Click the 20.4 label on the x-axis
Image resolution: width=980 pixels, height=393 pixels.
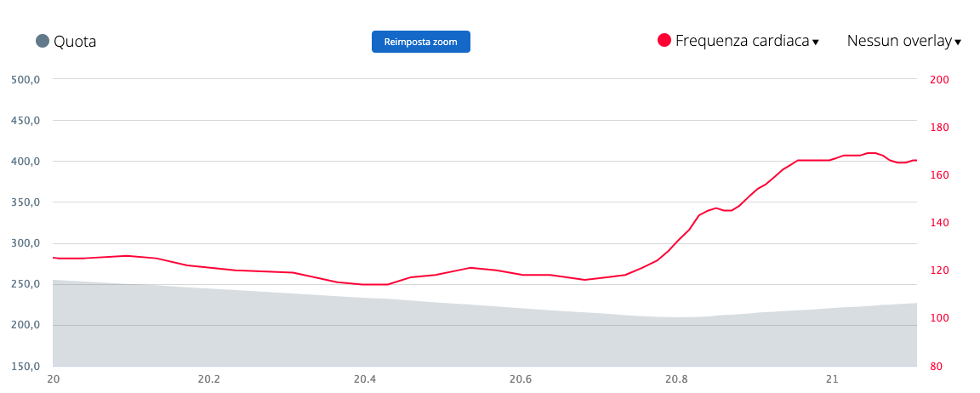click(364, 379)
